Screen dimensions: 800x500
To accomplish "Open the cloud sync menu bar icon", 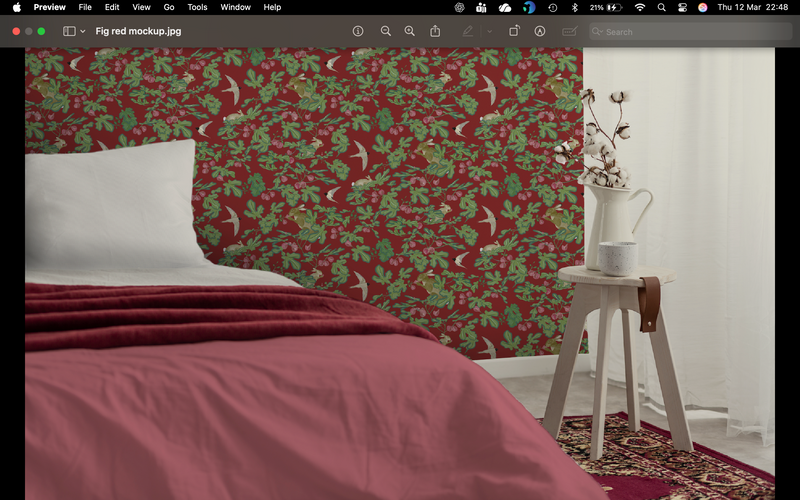I will [505, 7].
